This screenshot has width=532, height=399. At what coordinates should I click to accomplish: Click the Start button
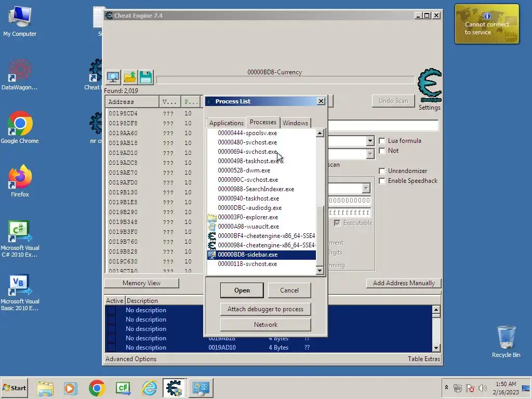point(15,388)
